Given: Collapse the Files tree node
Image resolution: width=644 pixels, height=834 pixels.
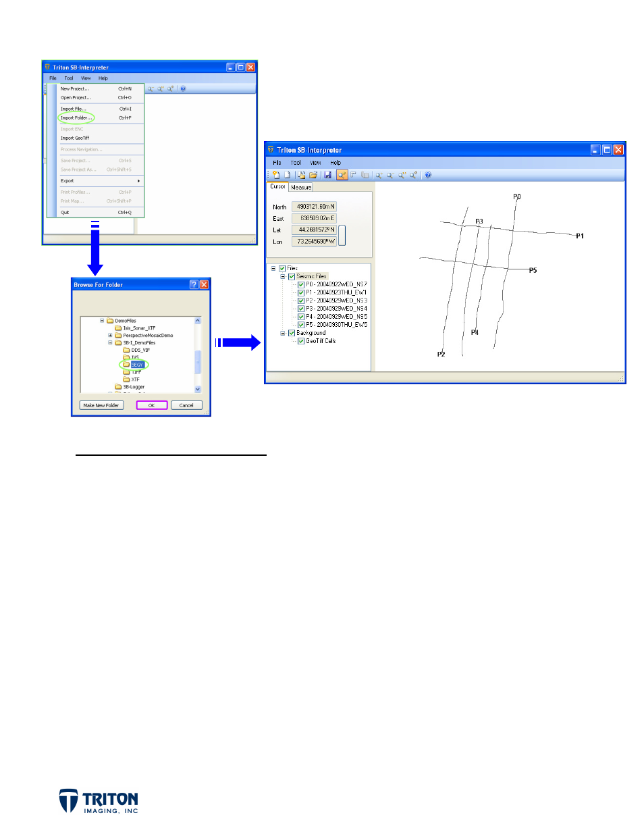Looking at the screenshot, I should 273,268.
